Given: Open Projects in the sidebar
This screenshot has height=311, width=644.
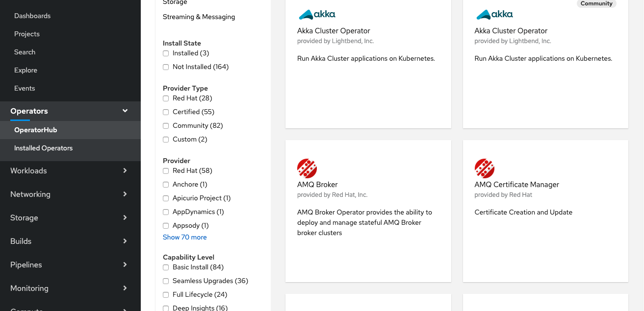Looking at the screenshot, I should pos(27,34).
